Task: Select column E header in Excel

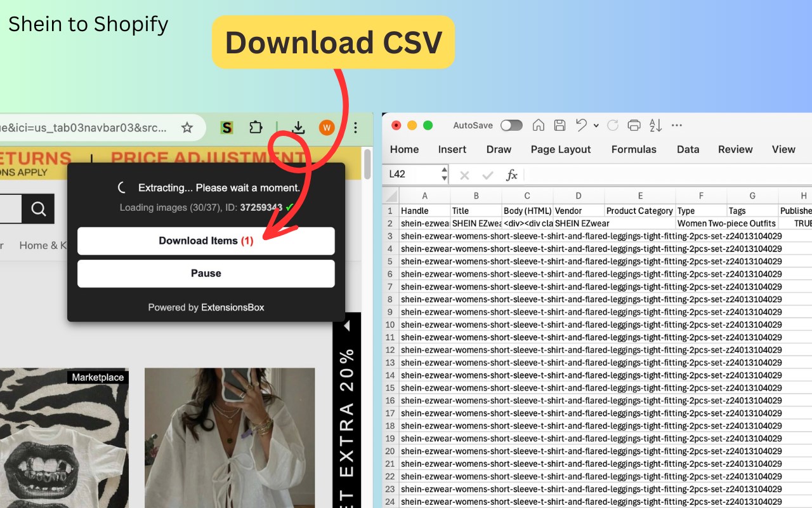Action: 640,196
